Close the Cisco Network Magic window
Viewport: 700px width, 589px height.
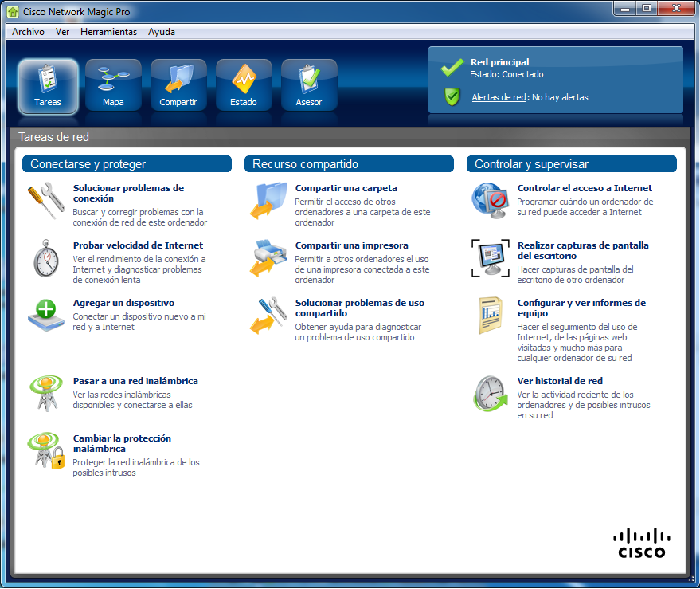(677, 9)
